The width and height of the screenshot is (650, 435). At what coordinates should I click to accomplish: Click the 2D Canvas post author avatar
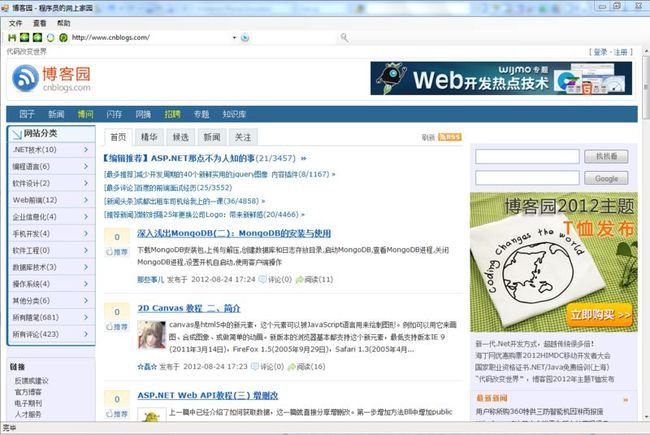[x=151, y=334]
